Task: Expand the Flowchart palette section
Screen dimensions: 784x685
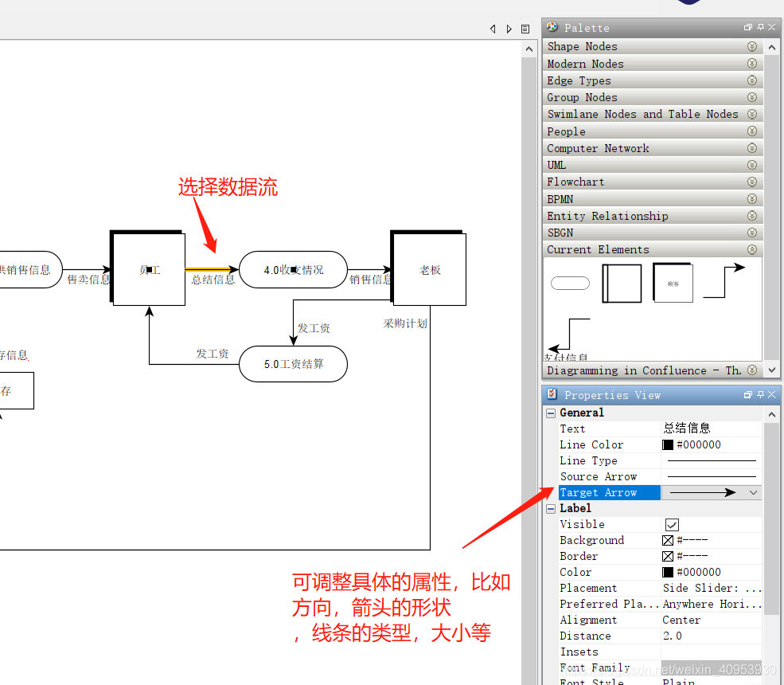Action: pyautogui.click(x=750, y=182)
